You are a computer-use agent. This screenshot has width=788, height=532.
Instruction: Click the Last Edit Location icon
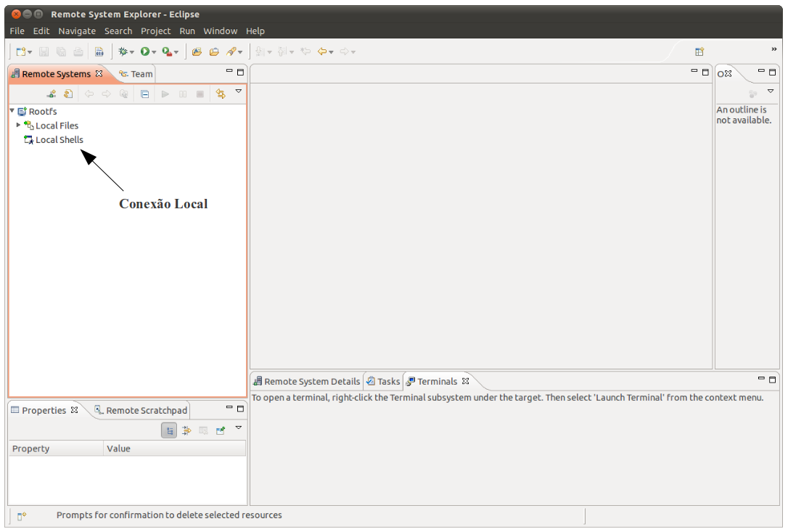[305, 52]
